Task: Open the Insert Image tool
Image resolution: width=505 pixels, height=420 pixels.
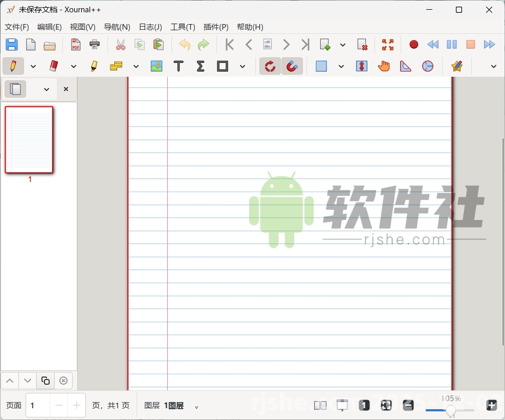Action: [157, 66]
